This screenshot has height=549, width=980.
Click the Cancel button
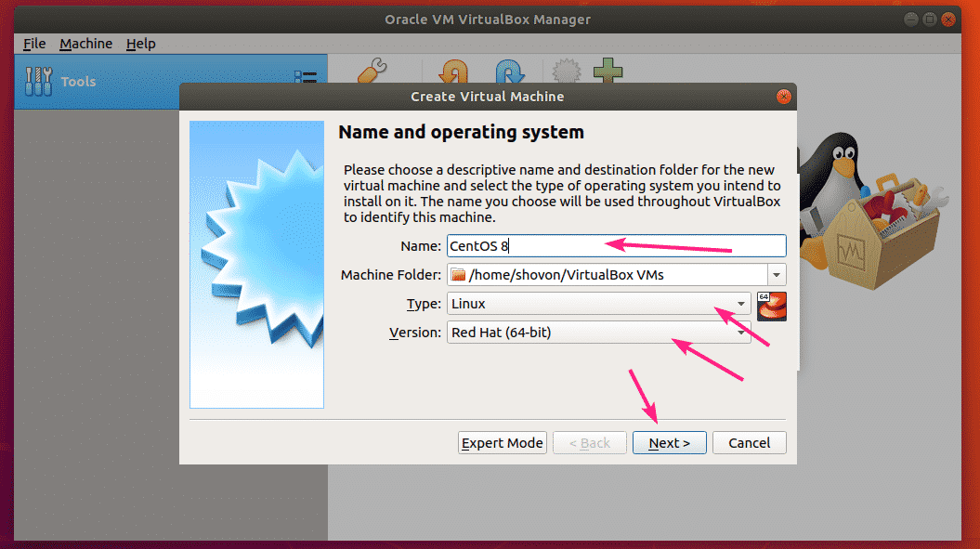point(750,443)
